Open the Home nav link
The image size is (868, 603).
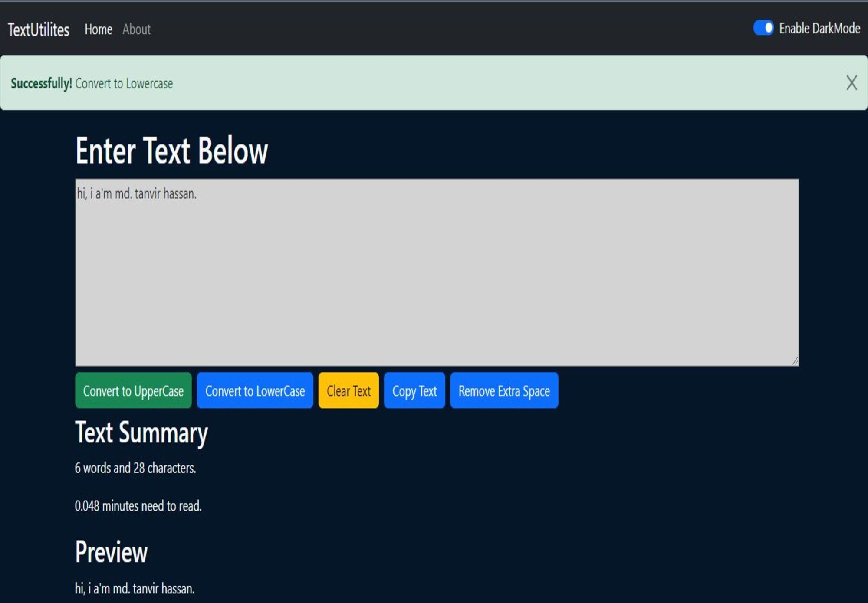(x=98, y=29)
